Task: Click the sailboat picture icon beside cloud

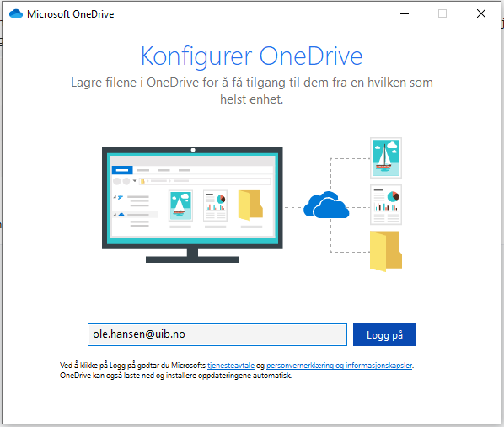Action: pyautogui.click(x=386, y=158)
